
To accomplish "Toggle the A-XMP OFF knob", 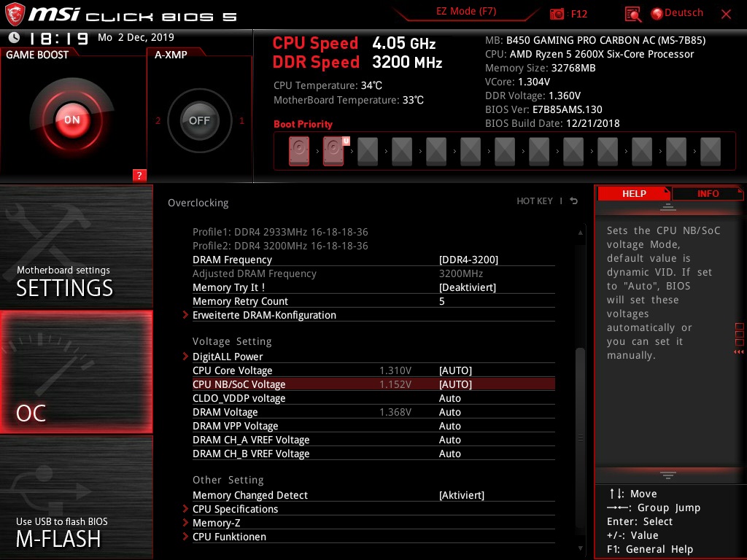I will pos(199,120).
